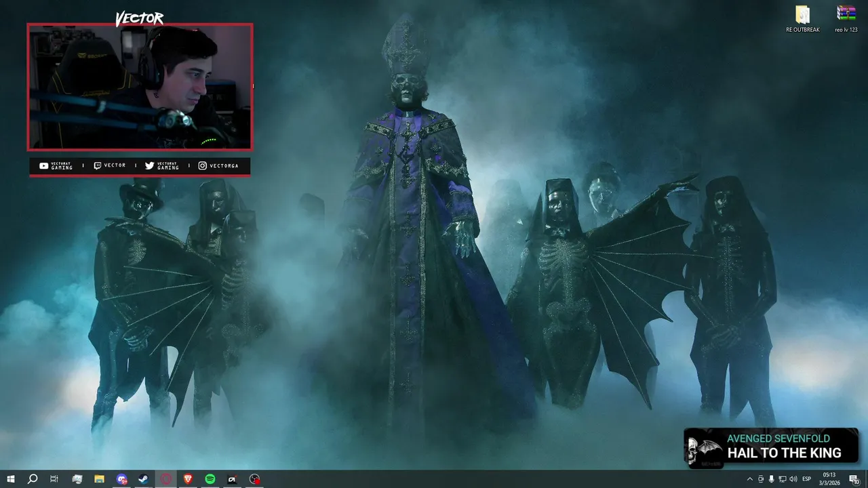Open the red circle browser taskbar icon
The height and width of the screenshot is (488, 868).
pyautogui.click(x=166, y=479)
